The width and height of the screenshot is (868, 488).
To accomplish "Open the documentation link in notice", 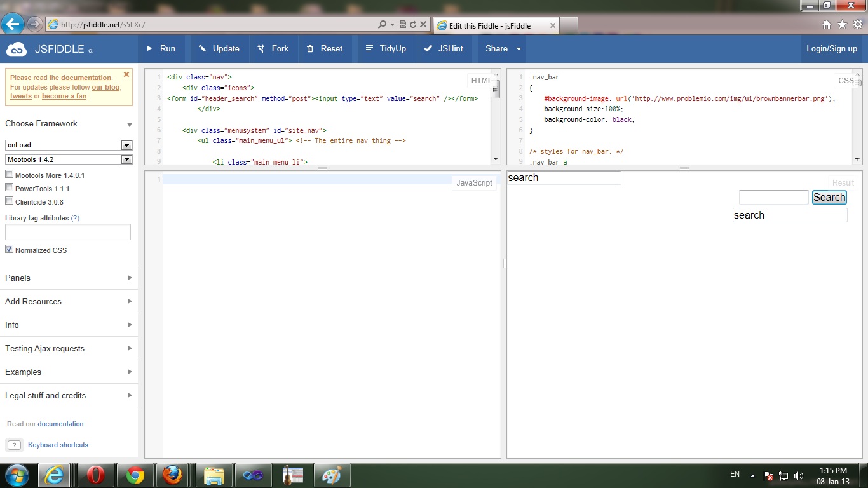I will pos(86,78).
